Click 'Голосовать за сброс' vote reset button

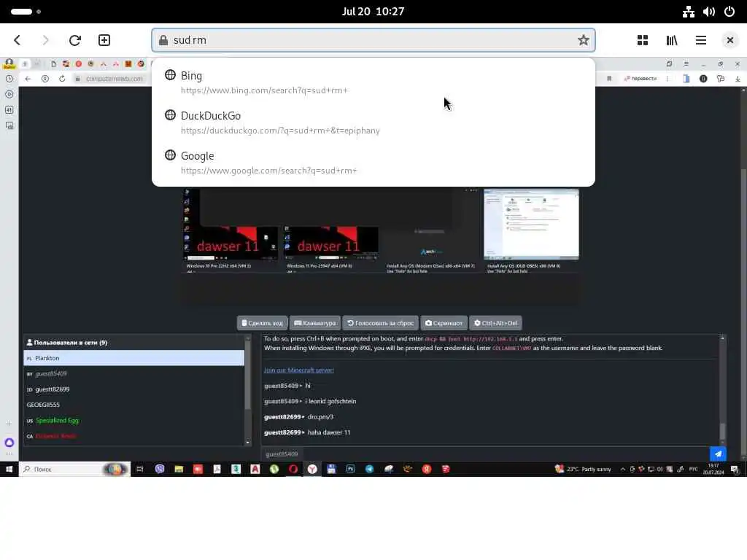point(380,323)
